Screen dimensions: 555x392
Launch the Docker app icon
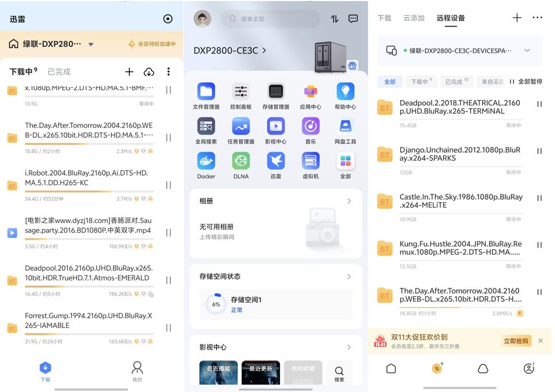206,161
